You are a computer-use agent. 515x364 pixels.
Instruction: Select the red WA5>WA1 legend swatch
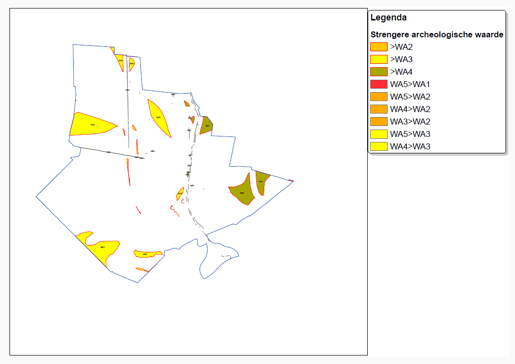379,84
